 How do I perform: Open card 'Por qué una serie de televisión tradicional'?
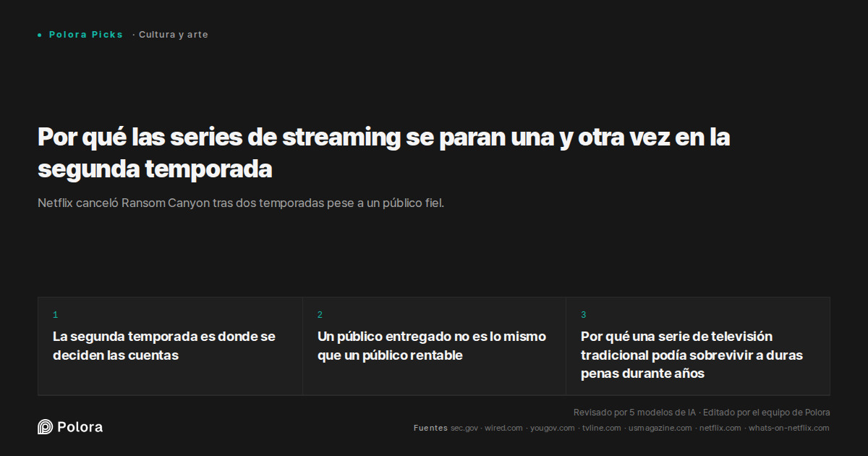coord(698,346)
